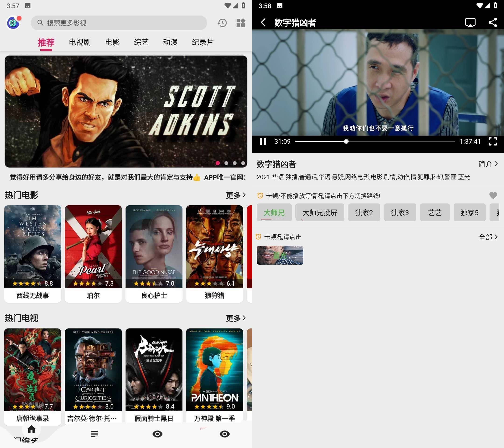Tap the app logo avatar
This screenshot has width=504, height=448.
pyautogui.click(x=13, y=23)
